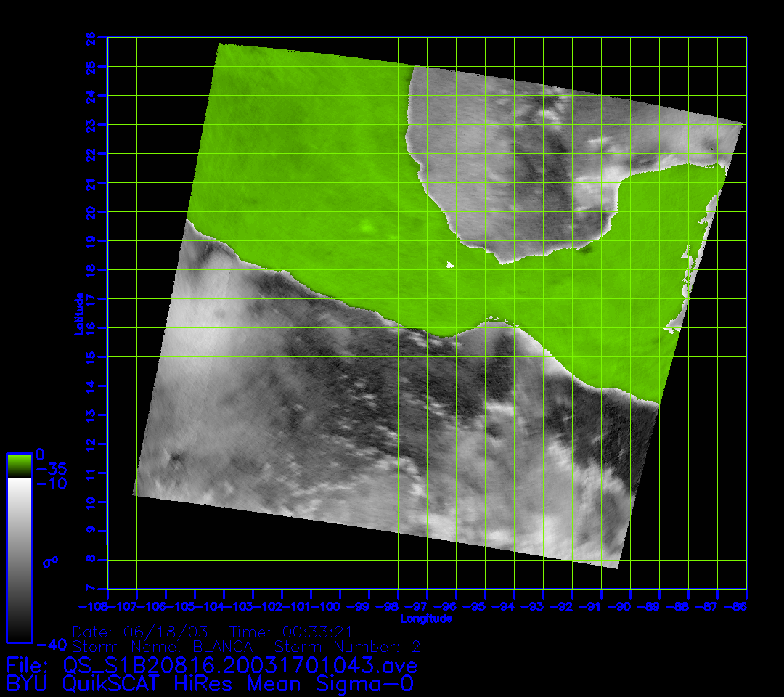Click the BYU QuikSCAT HiRes Mean Sigma-0 title
Image resolution: width=784 pixels, height=697 pixels.
click(x=211, y=684)
